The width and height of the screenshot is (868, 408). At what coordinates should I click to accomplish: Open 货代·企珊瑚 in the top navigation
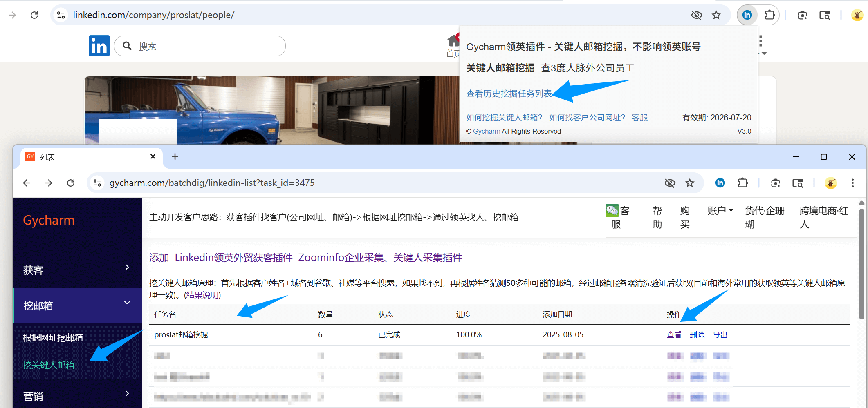click(764, 217)
